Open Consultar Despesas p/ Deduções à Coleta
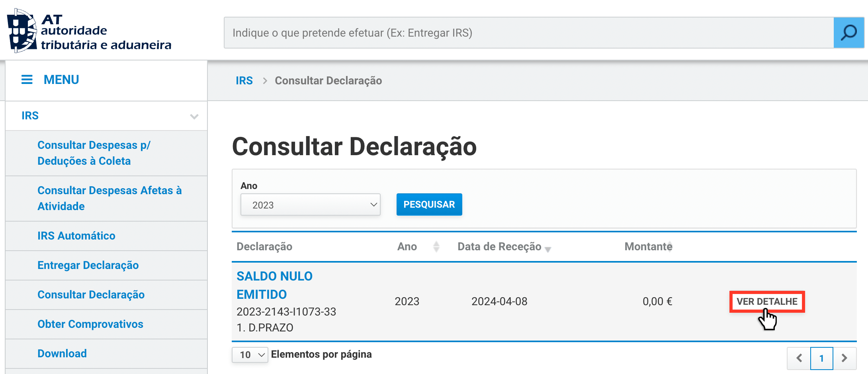The image size is (868, 374). 94,153
